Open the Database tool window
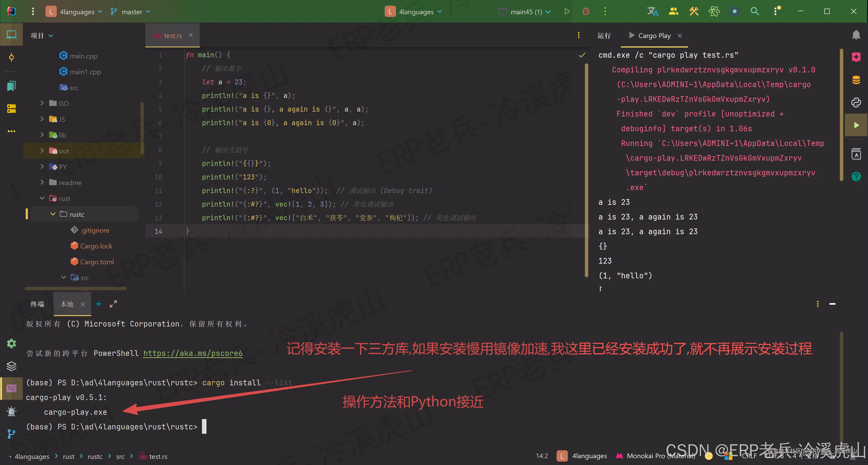Screen dimensions: 868x465 coord(856,80)
